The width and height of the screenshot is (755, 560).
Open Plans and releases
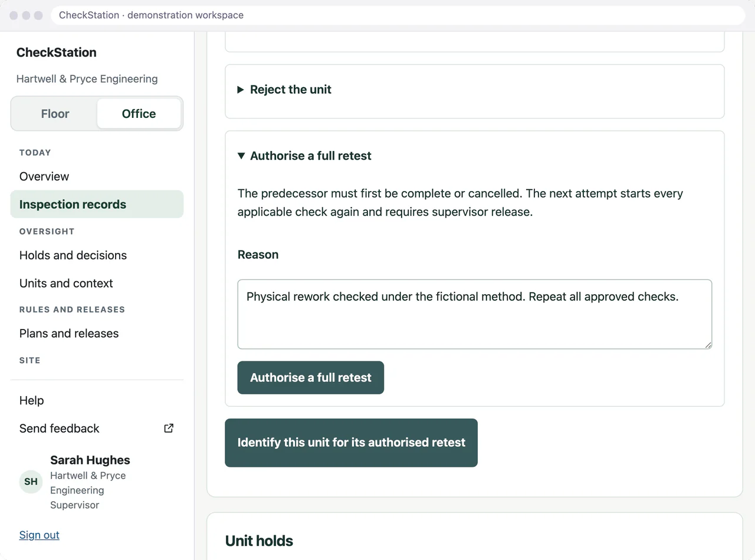click(97, 334)
